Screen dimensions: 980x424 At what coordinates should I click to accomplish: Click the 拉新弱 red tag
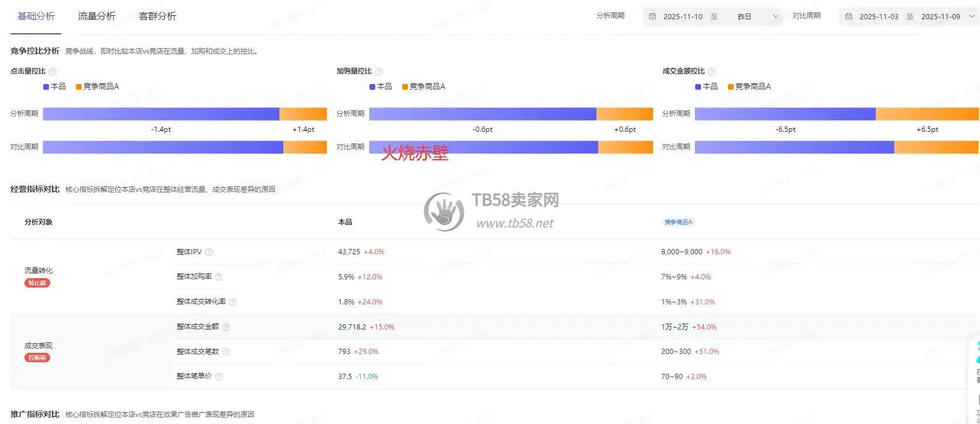[x=37, y=358]
